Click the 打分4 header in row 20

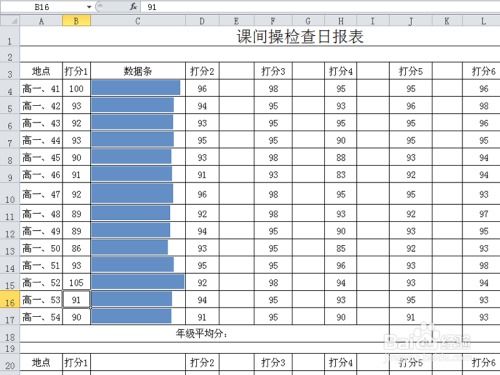tap(341, 362)
